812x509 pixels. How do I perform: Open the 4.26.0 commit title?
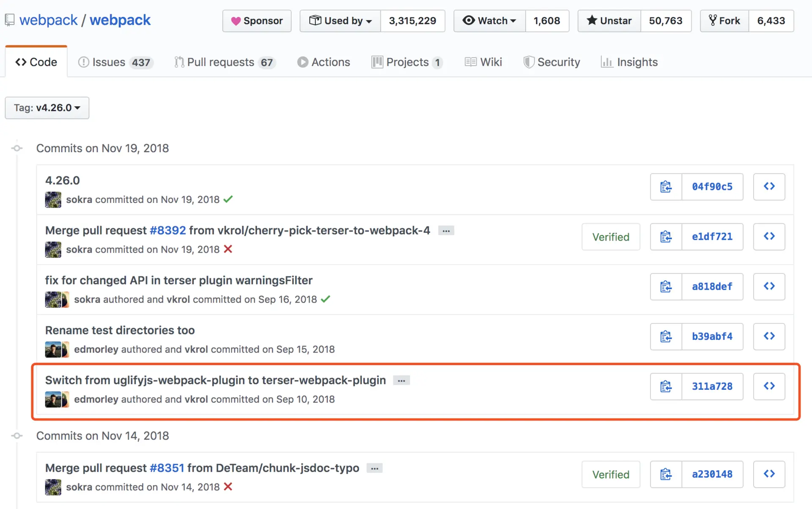[x=63, y=181]
